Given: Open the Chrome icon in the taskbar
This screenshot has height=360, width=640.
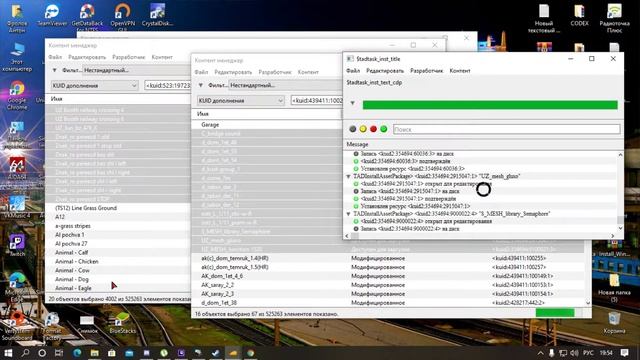Looking at the screenshot, I should click(250, 353).
